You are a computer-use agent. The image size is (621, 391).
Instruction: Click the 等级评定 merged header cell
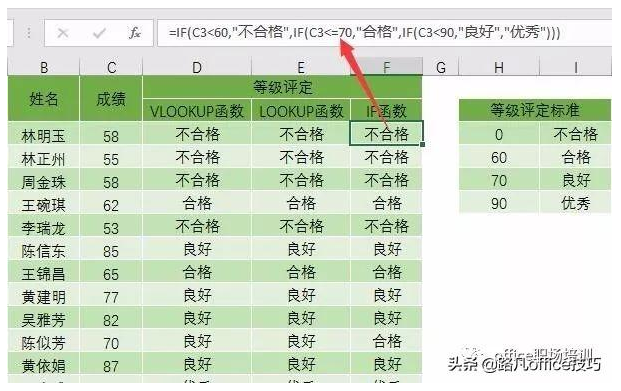coord(282,87)
